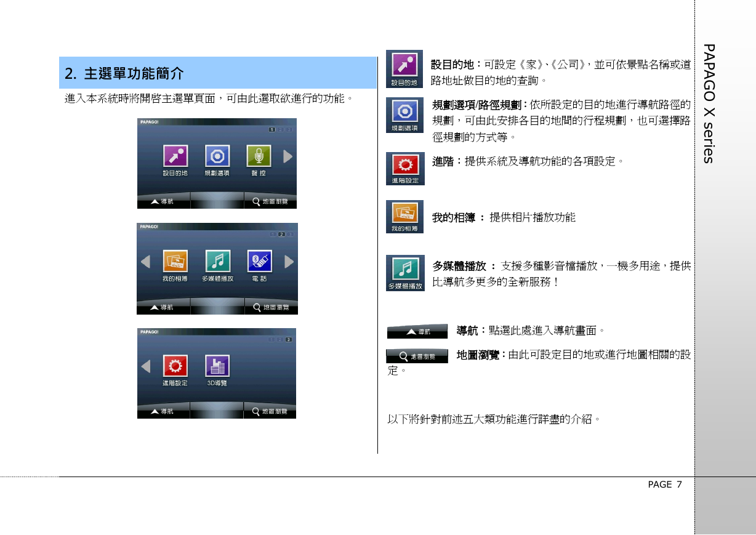Tap the 電話 bluetooth phone icon
756x535 pixels.
(x=260, y=261)
